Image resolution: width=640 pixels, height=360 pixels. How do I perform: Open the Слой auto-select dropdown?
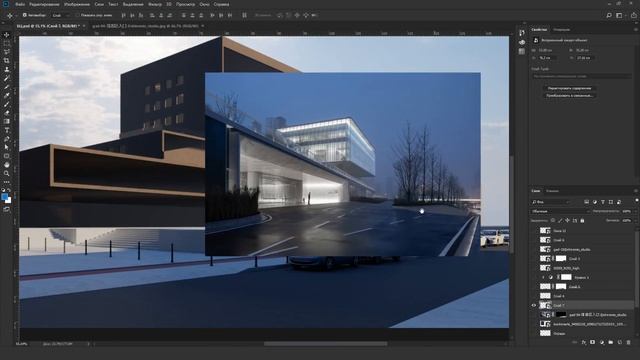(x=60, y=15)
